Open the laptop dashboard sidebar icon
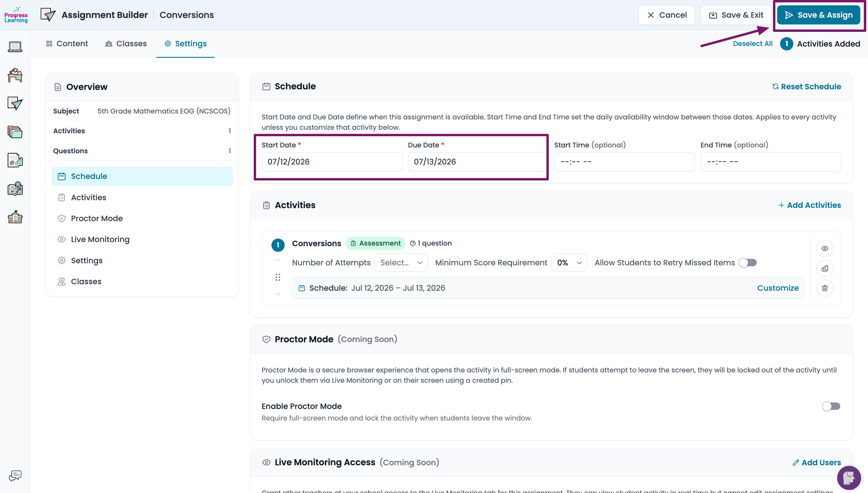This screenshot has width=868, height=493. [15, 46]
